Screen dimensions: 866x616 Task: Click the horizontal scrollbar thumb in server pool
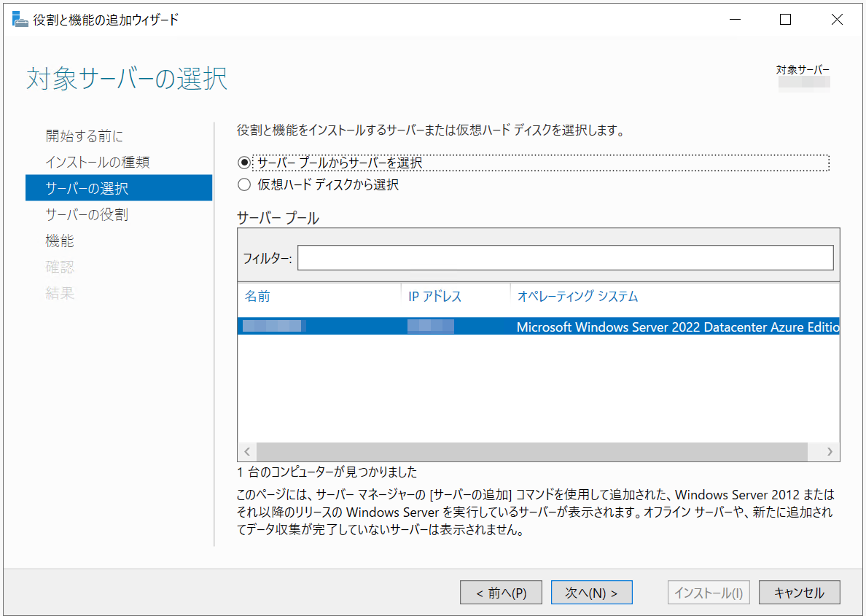click(x=532, y=452)
